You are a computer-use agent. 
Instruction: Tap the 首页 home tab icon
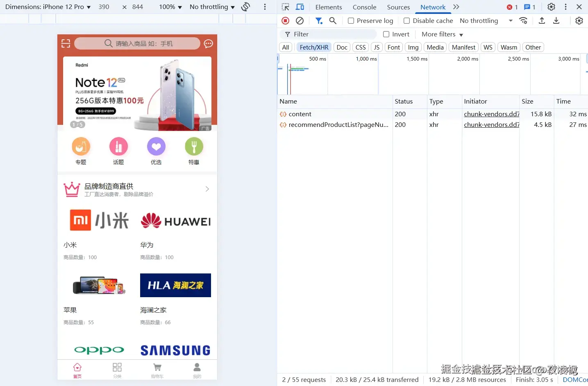pos(77,370)
